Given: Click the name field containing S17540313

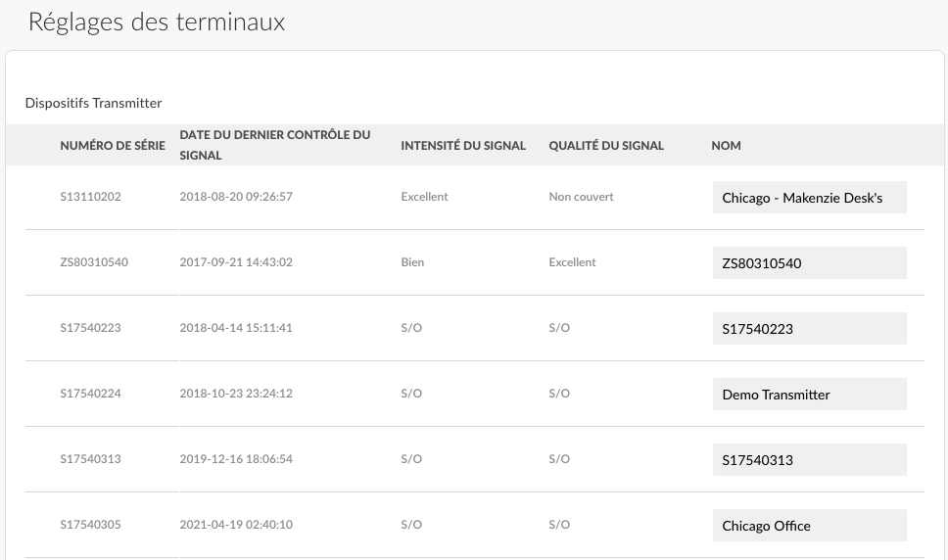Looking at the screenshot, I should click(x=810, y=460).
